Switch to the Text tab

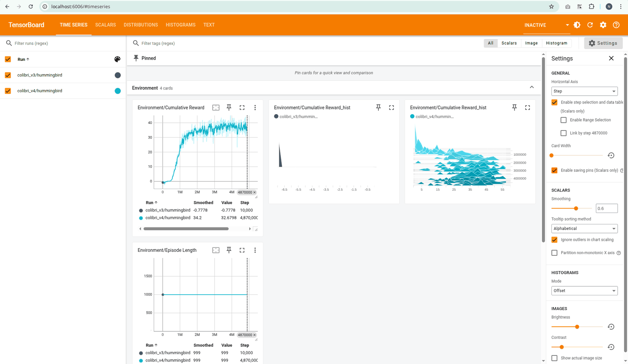point(209,25)
